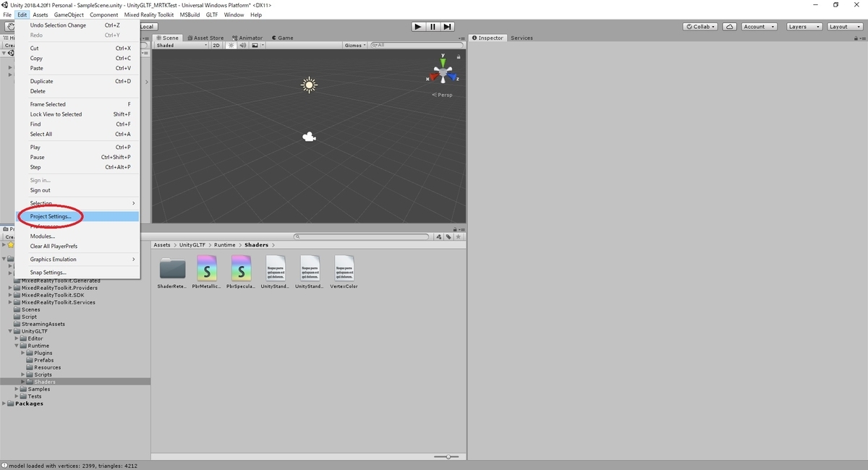Open the Layout dropdown
The height and width of the screenshot is (470, 868).
(x=844, y=27)
